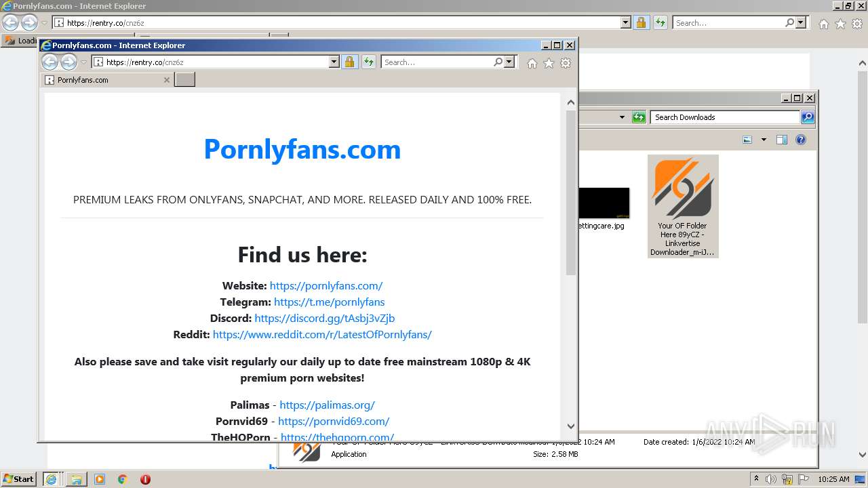Click the front IE Search box
The height and width of the screenshot is (488, 868).
pyautogui.click(x=437, y=62)
